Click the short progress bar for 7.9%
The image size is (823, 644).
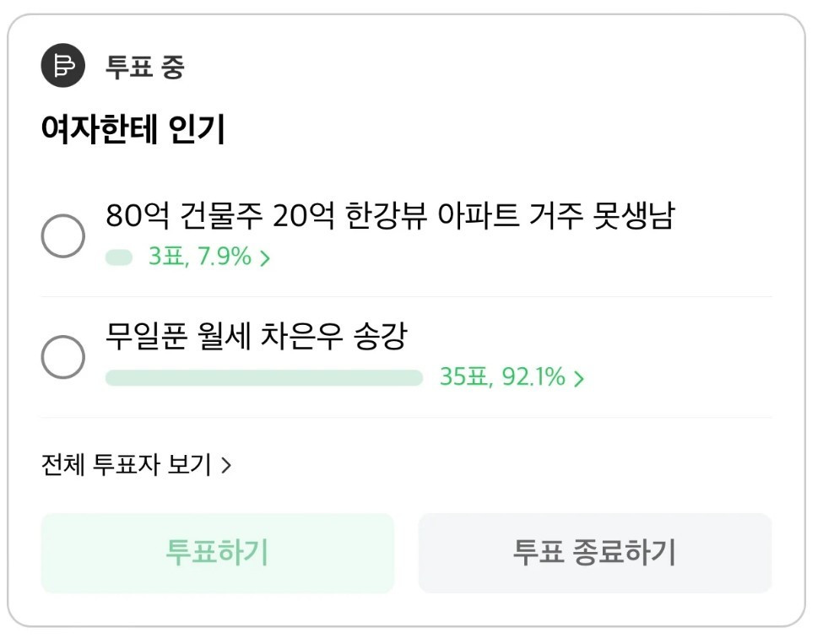(119, 257)
